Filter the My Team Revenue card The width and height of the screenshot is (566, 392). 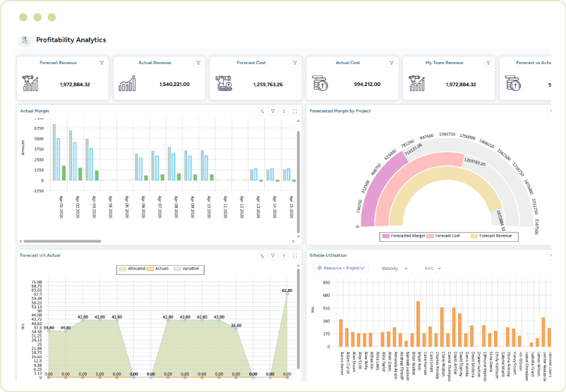pyautogui.click(x=488, y=63)
